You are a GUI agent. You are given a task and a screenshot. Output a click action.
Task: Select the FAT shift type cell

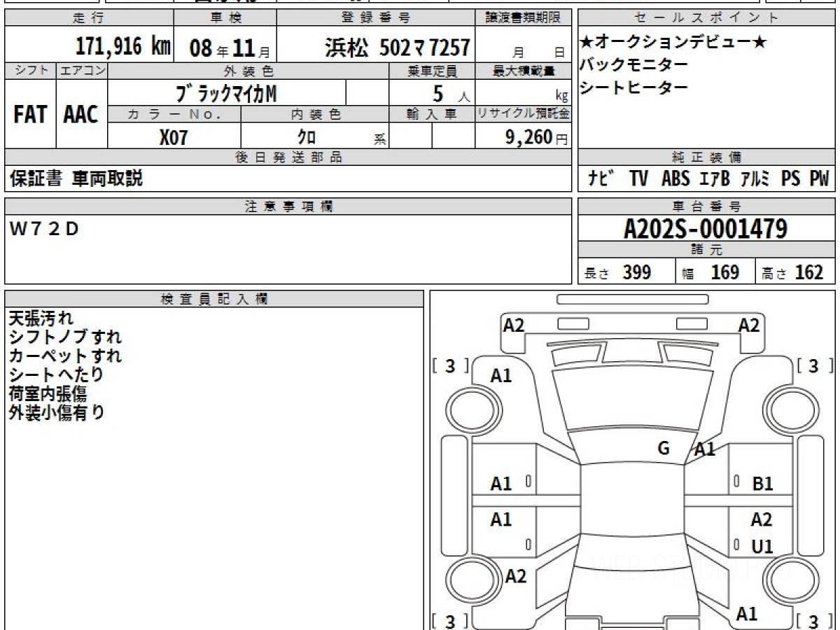(30, 115)
